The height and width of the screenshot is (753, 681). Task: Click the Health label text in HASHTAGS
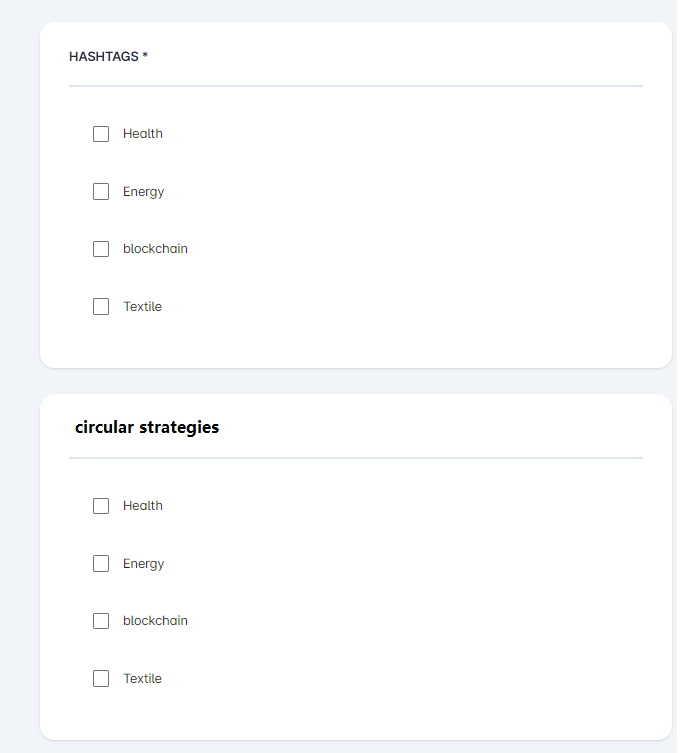tap(143, 134)
